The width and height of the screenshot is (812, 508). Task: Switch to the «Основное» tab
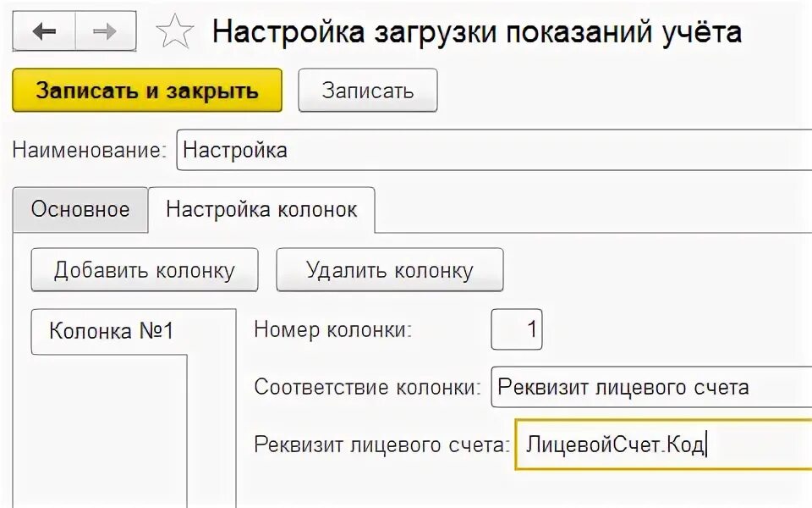click(80, 209)
